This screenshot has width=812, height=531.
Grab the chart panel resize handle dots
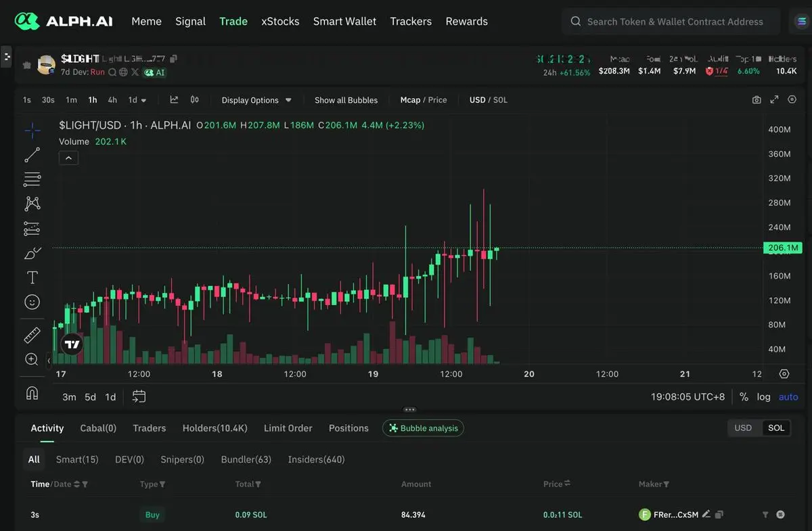(409, 409)
